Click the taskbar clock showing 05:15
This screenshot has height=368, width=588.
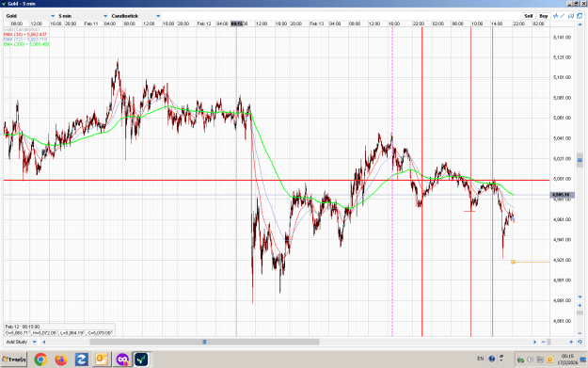pyautogui.click(x=567, y=359)
